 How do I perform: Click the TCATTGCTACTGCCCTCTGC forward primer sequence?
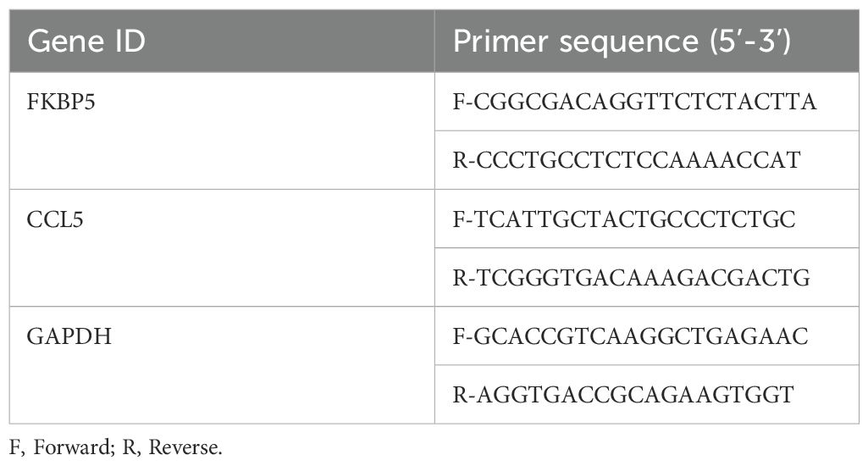626,219
